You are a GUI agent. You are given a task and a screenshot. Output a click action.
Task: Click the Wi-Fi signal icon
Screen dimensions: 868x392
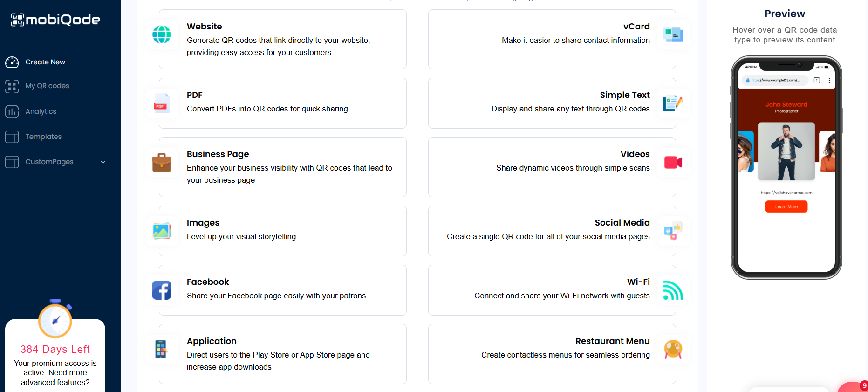click(673, 290)
